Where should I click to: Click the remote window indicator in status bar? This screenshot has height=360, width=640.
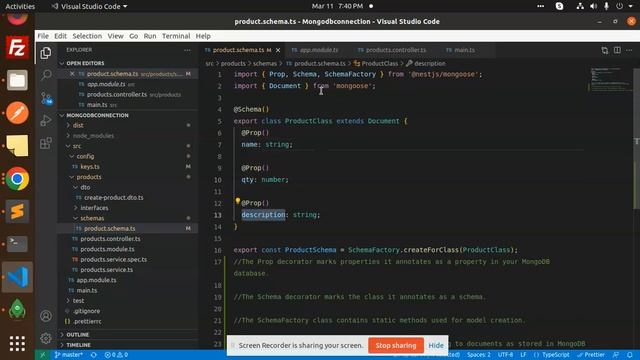pos(42,355)
